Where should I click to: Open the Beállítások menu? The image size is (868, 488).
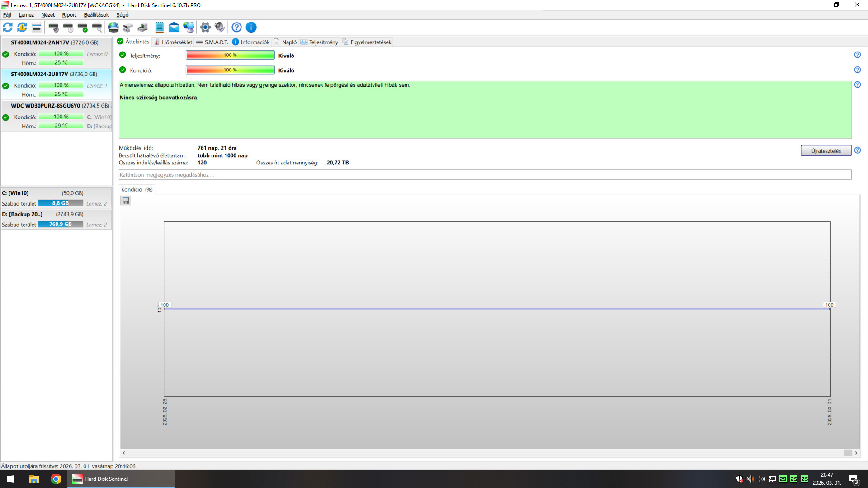click(96, 15)
